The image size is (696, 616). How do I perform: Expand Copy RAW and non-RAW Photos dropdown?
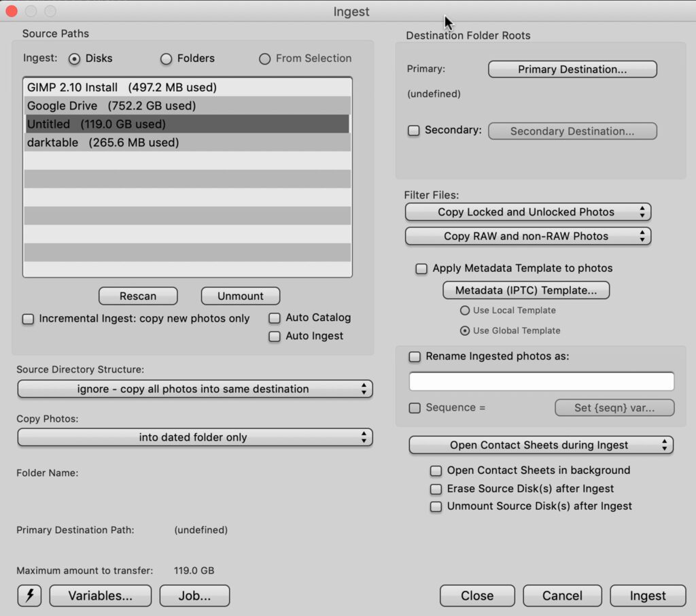527,237
